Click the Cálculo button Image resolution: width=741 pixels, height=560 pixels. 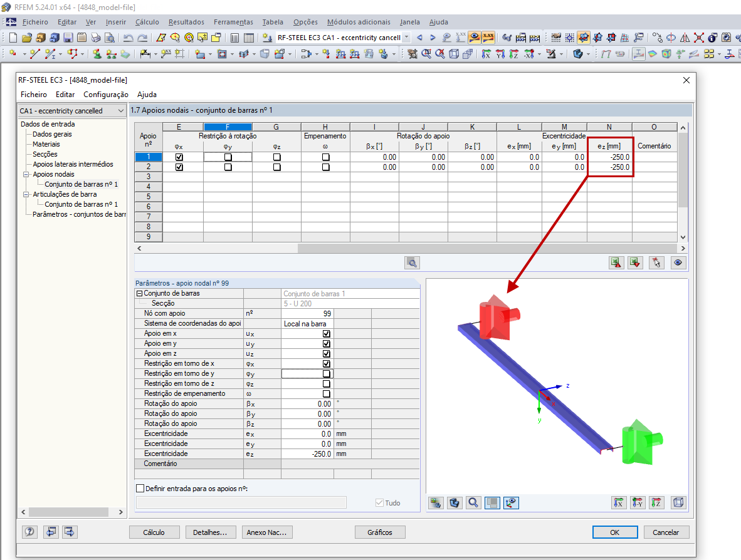click(x=154, y=532)
